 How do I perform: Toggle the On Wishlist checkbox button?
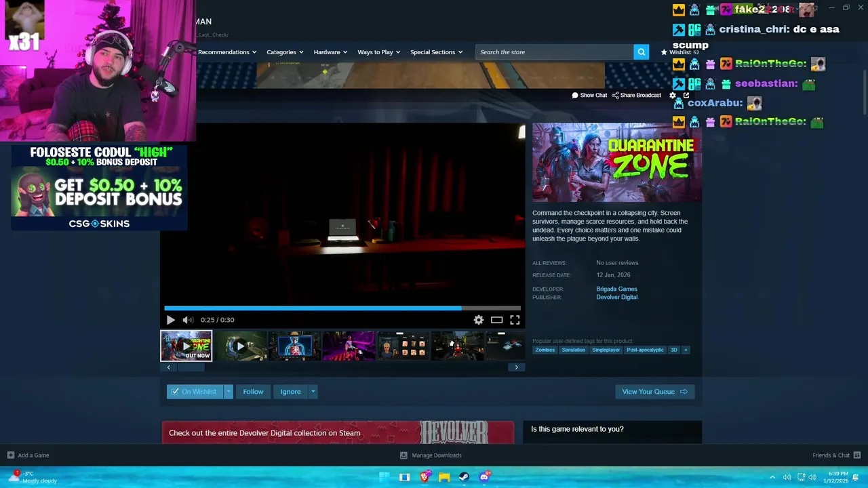tap(195, 392)
